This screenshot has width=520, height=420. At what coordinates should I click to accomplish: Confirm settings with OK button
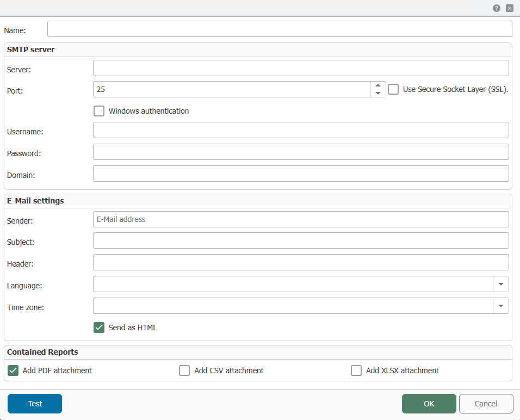point(429,404)
